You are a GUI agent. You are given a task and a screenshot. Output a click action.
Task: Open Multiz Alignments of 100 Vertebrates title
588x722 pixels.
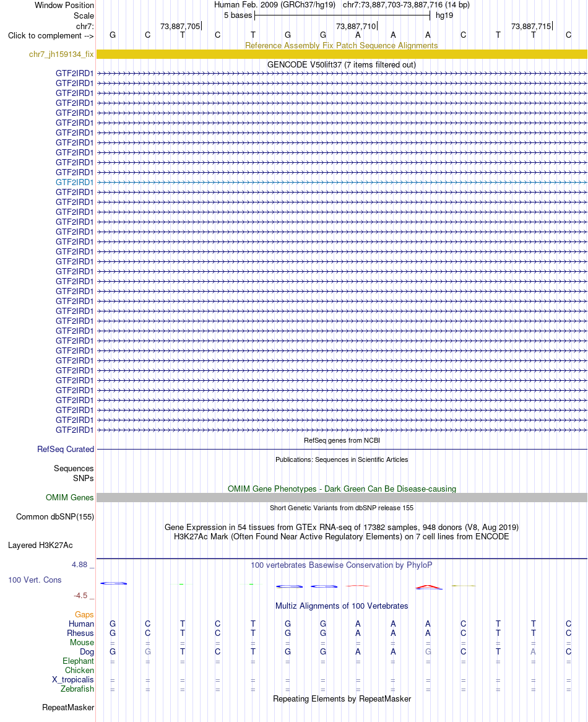tap(342, 606)
